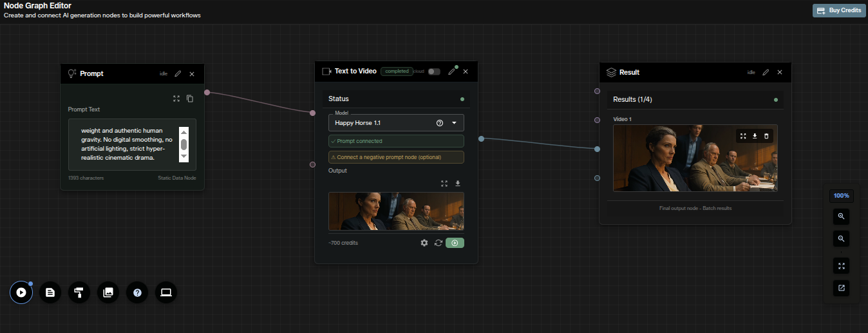Click the last Result input connector
The height and width of the screenshot is (333, 868).
coord(597,178)
